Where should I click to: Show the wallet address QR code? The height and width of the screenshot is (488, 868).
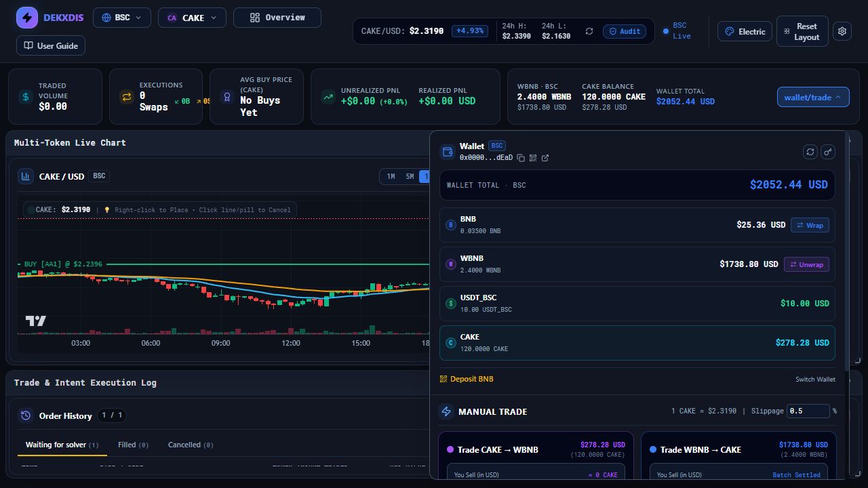(x=533, y=158)
